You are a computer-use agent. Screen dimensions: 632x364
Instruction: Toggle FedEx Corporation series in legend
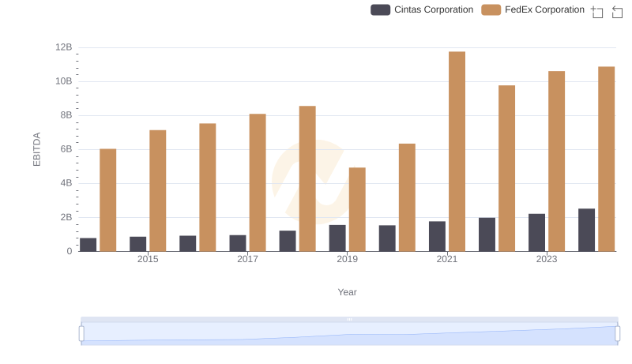coord(532,9)
